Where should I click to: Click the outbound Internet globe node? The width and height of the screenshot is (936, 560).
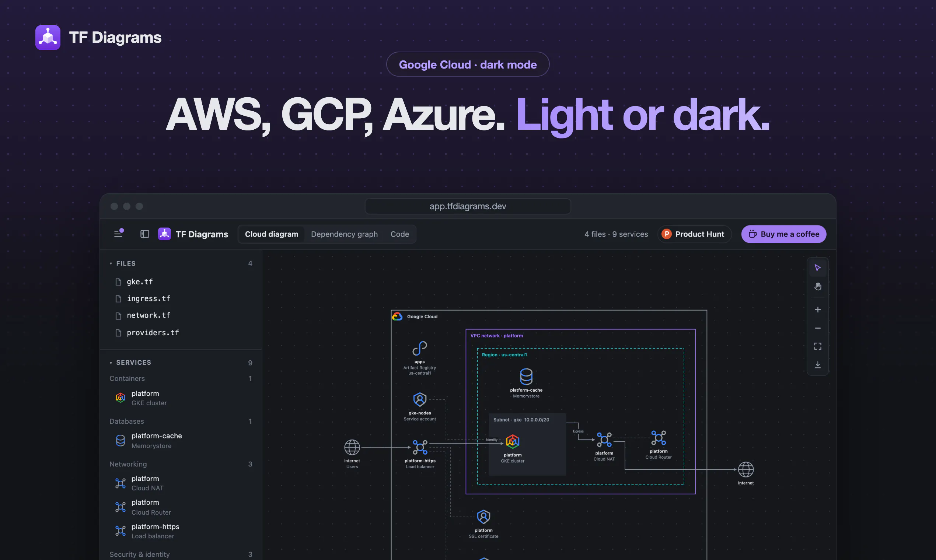[745, 473]
